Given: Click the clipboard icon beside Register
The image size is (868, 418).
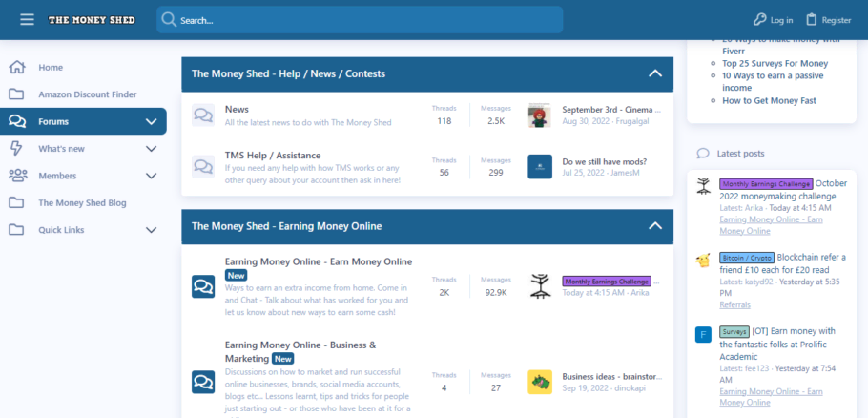Looking at the screenshot, I should point(811,20).
